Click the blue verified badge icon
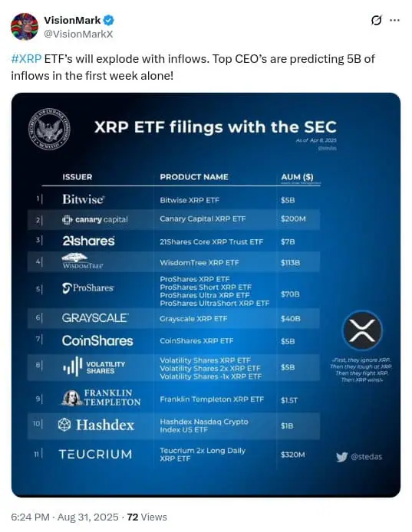412x532 pixels. pyautogui.click(x=108, y=21)
